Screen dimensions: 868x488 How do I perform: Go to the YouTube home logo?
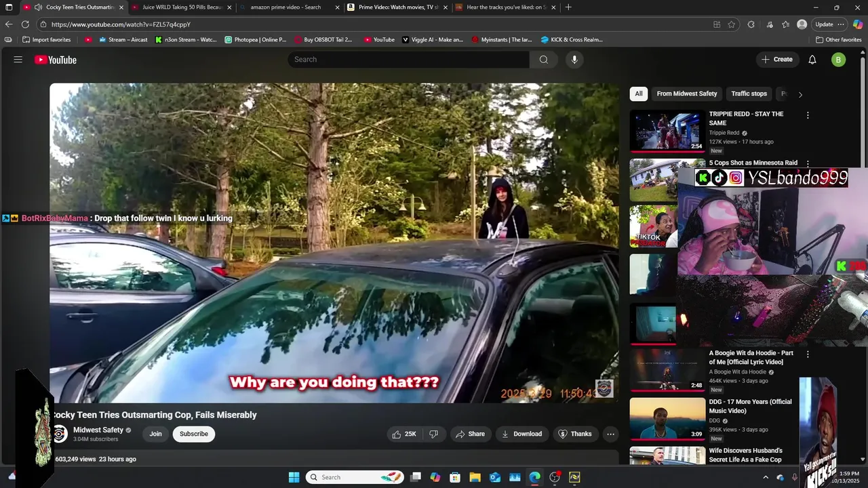(56, 60)
